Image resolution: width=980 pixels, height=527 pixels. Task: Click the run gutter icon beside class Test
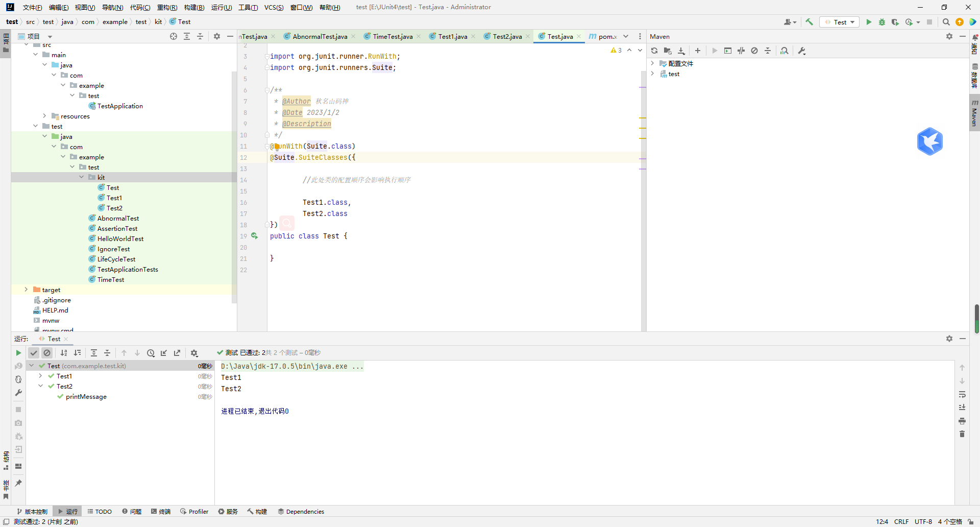pos(254,236)
